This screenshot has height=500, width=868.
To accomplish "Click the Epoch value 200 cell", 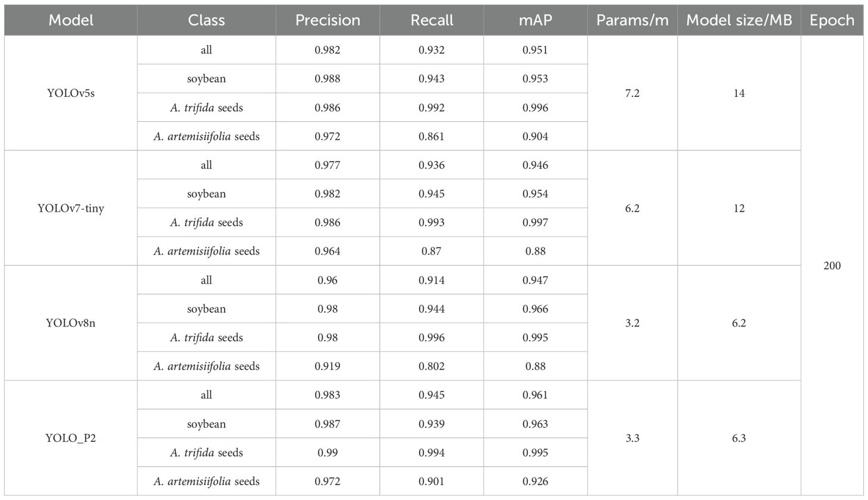I will point(832,266).
